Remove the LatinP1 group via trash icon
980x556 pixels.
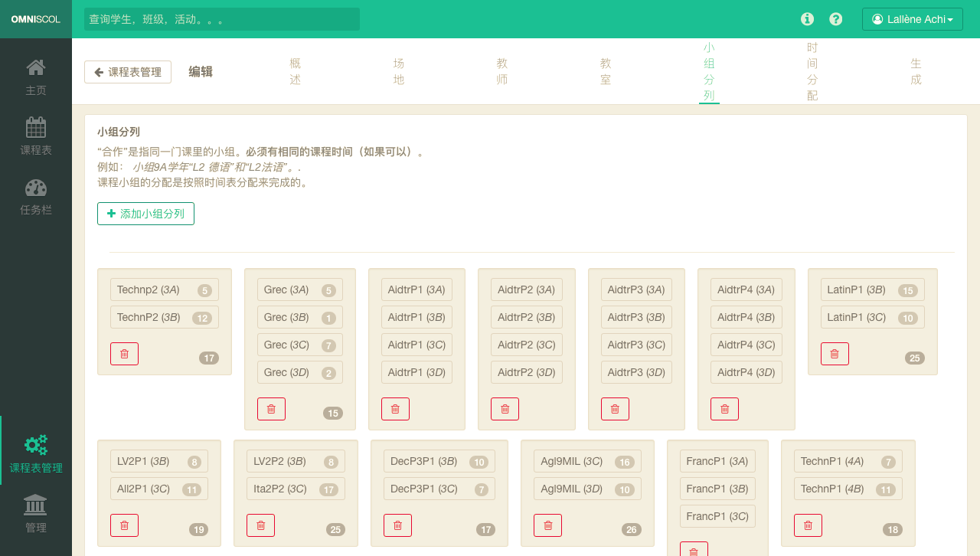tap(835, 354)
